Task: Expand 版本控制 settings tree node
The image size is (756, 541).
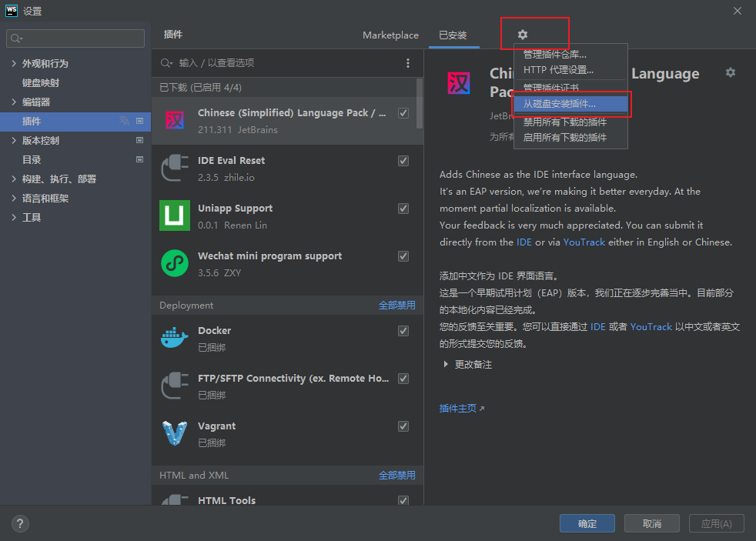Action: (14, 140)
